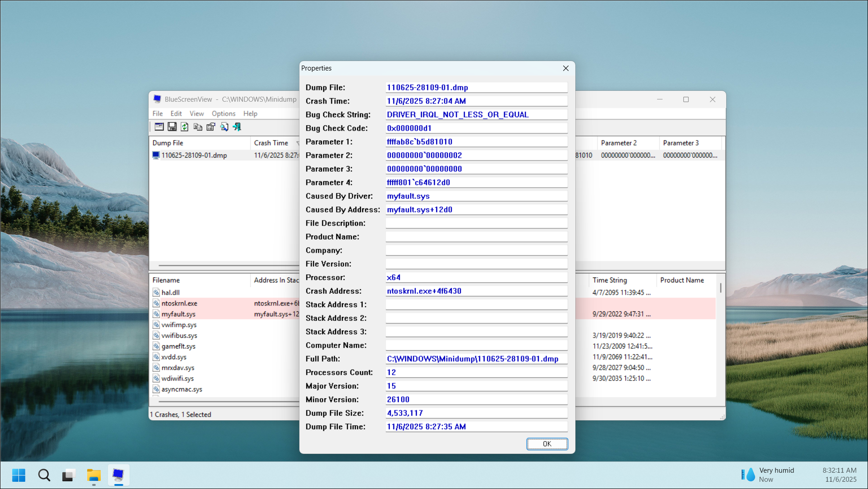Click the Find magnifier toolbar icon
This screenshot has width=868, height=489.
(x=224, y=127)
